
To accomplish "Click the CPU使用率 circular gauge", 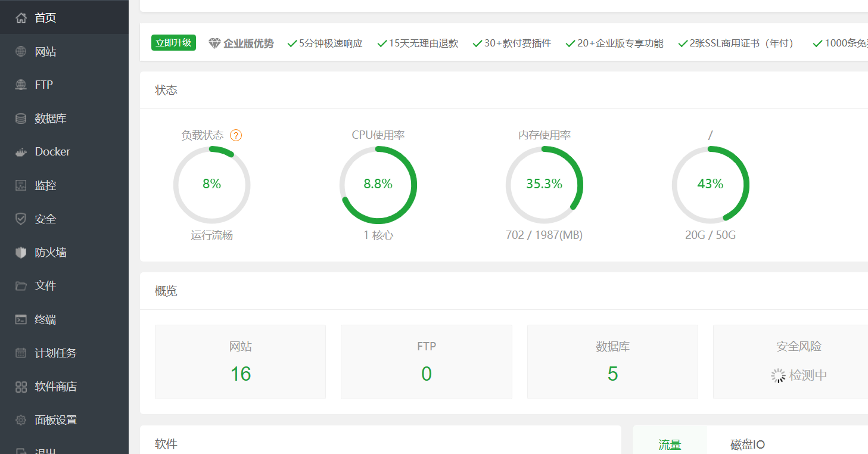I will click(x=378, y=185).
